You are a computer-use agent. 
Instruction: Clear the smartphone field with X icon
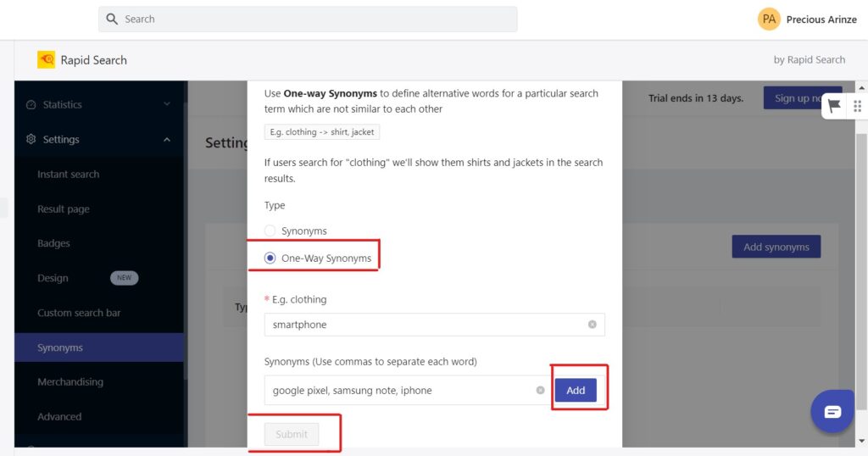[593, 325]
